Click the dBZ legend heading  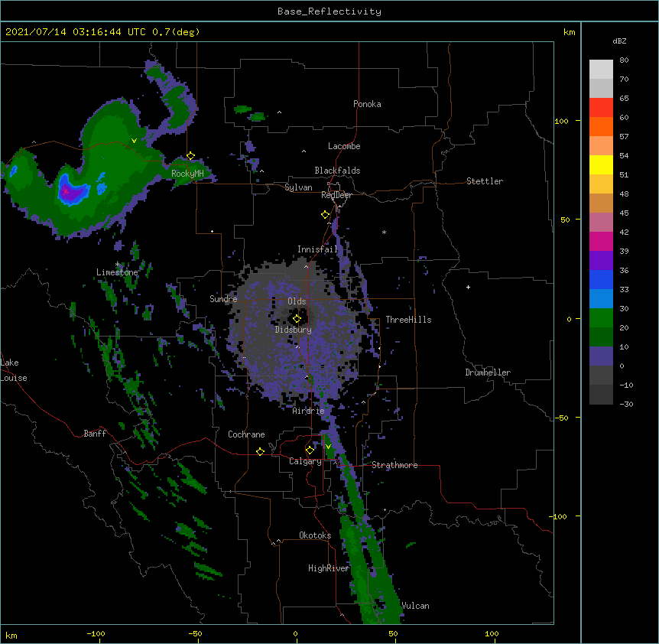click(619, 41)
